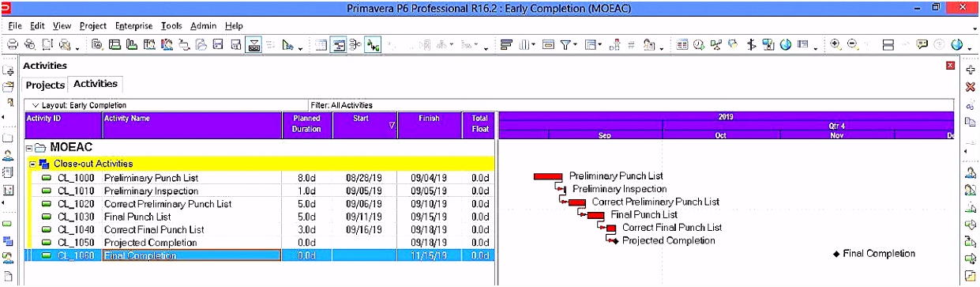Toggle the Activity Network view button

tap(355, 45)
